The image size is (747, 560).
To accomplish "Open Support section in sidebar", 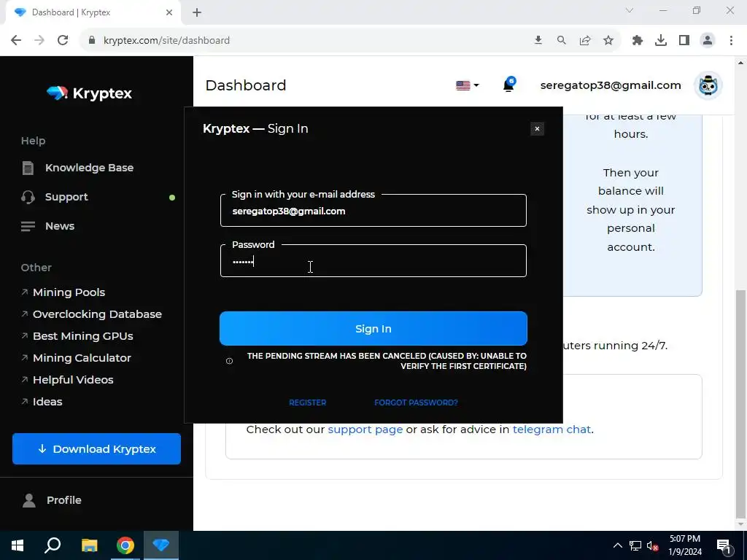I will pos(66,197).
